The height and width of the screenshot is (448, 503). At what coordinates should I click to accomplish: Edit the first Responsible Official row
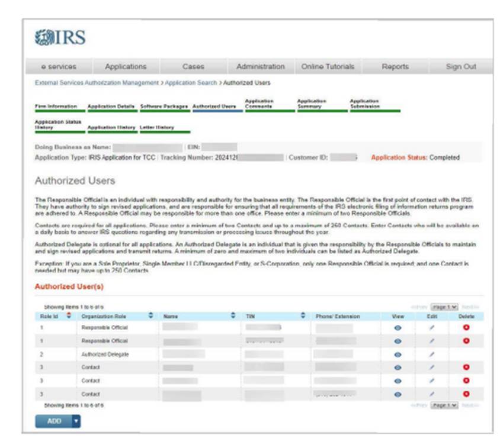pyautogui.click(x=432, y=327)
